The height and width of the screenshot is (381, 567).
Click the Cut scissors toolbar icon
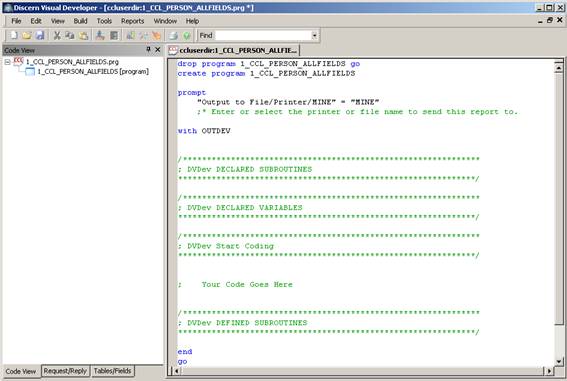click(x=57, y=35)
